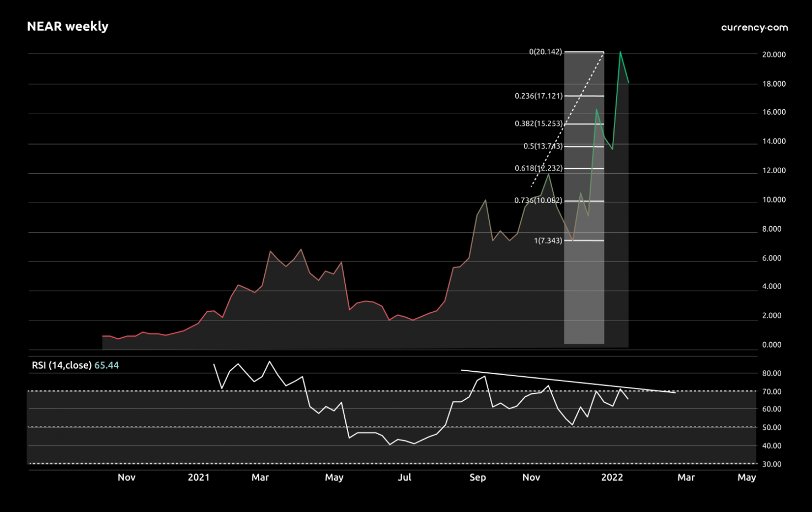Viewport: 812px width, 512px height.
Task: Click the RSI 40.00 axis label
Action: point(772,446)
